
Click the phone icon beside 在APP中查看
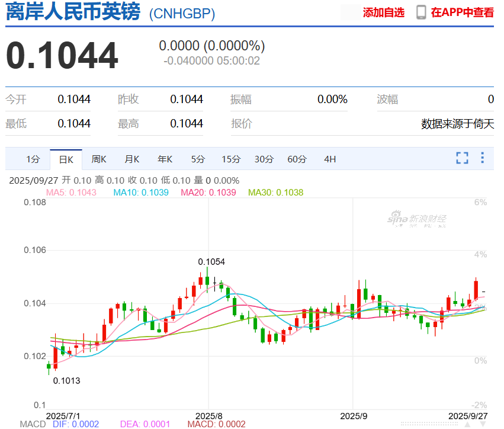tap(420, 11)
